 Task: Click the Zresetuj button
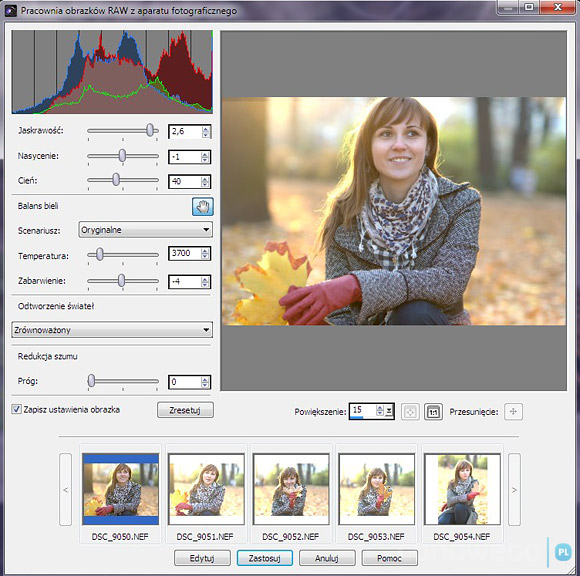pyautogui.click(x=185, y=410)
